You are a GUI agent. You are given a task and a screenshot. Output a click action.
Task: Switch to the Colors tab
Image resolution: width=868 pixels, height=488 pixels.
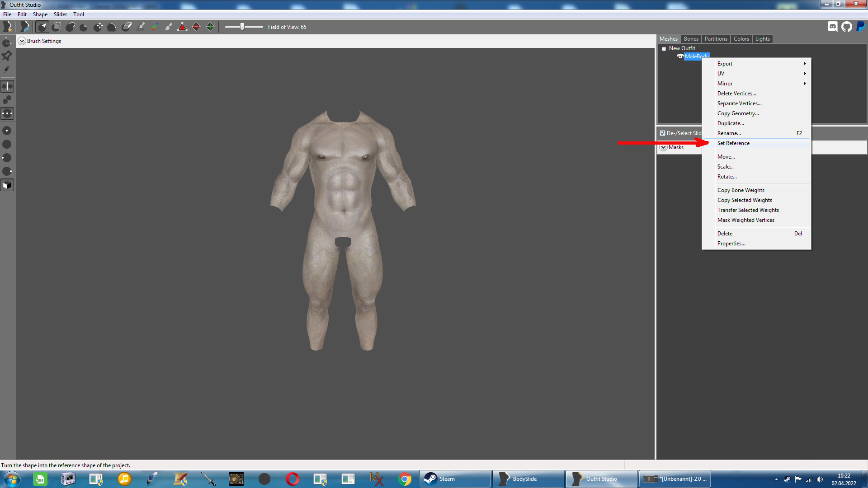[741, 39]
